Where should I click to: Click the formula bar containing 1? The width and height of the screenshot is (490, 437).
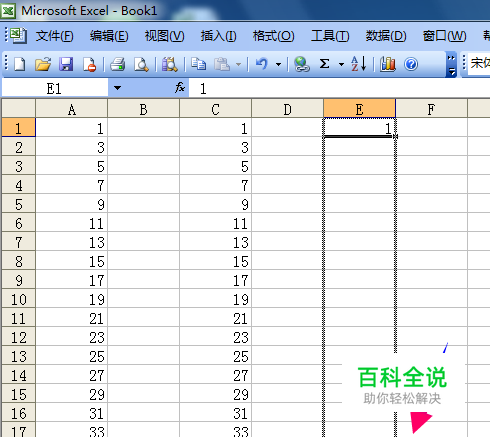tap(339, 88)
